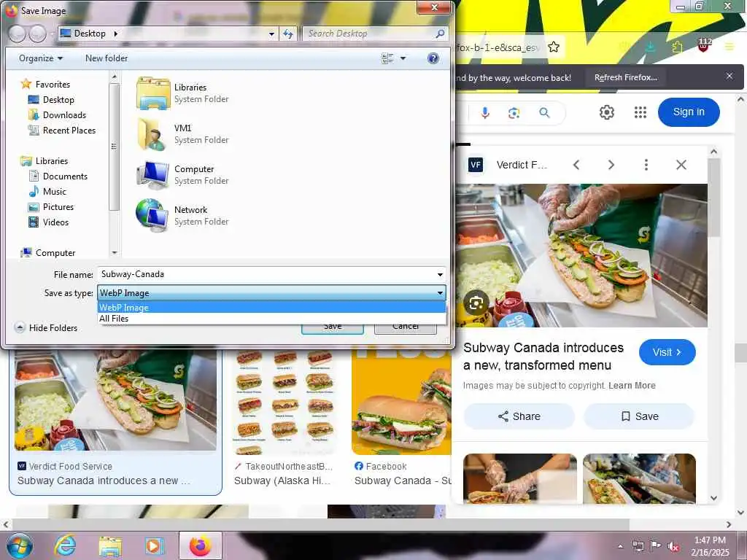Select Music under Libraries
Viewport: 747px width, 560px height.
click(47, 192)
